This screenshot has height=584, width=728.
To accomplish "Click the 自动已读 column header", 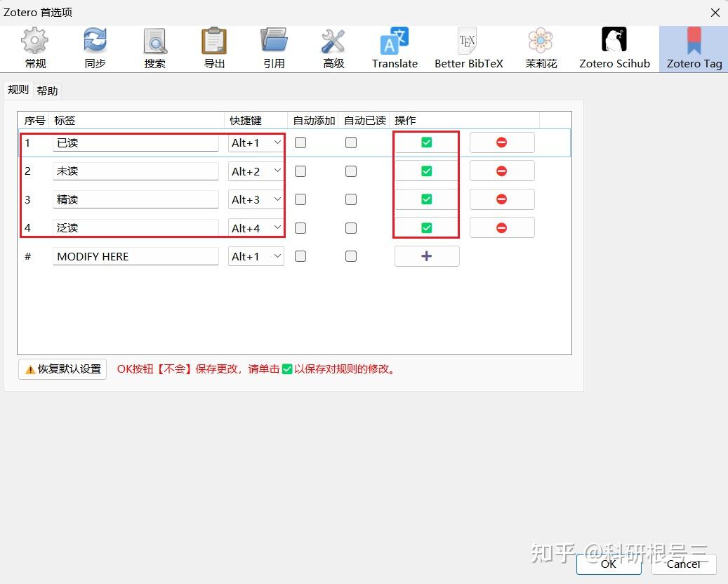I will pos(364,121).
